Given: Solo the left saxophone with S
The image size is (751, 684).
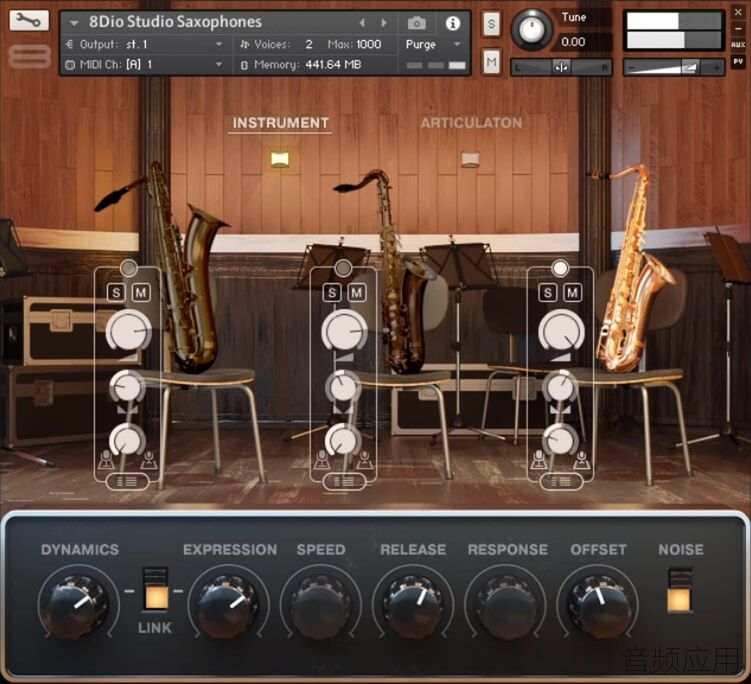Looking at the screenshot, I should [116, 292].
